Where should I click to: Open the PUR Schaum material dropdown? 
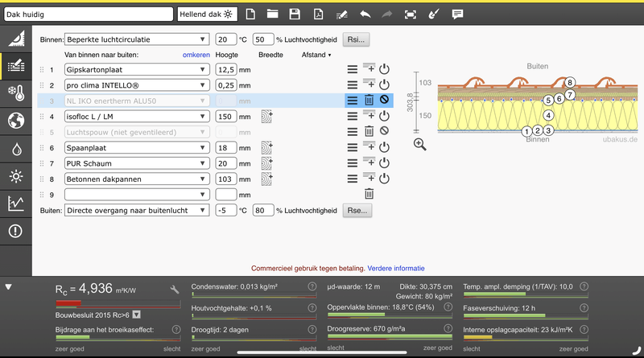click(137, 163)
